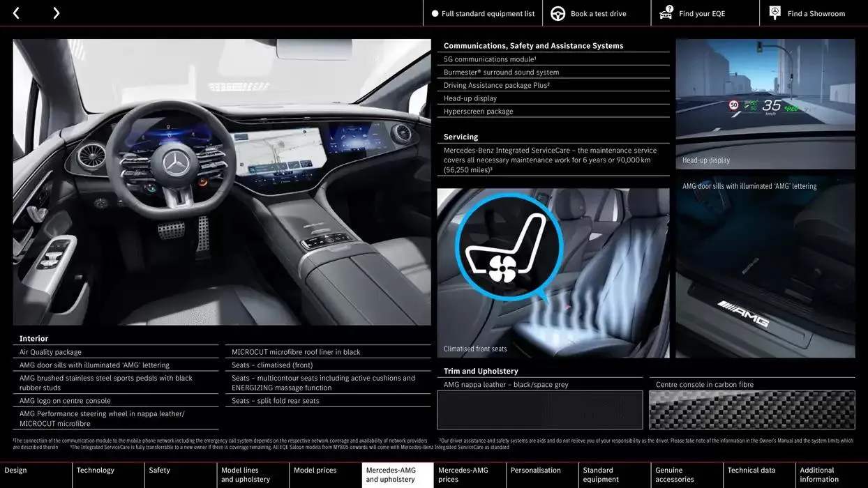Screen dimensions: 868x488
Task: Click 'Air Quality package' row
Action: coord(115,352)
